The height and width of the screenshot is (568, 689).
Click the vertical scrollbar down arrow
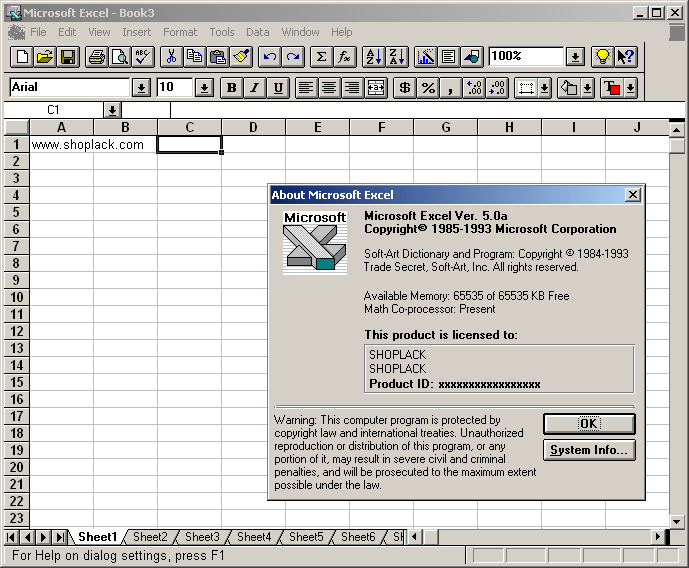[677, 522]
